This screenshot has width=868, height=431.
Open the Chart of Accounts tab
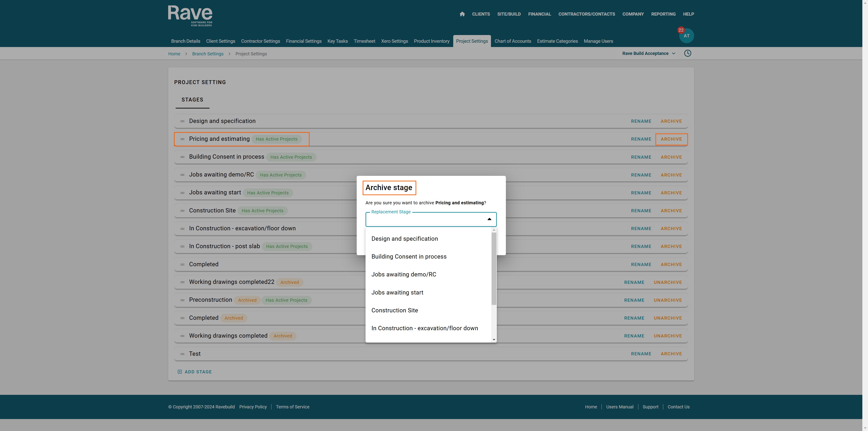tap(512, 41)
